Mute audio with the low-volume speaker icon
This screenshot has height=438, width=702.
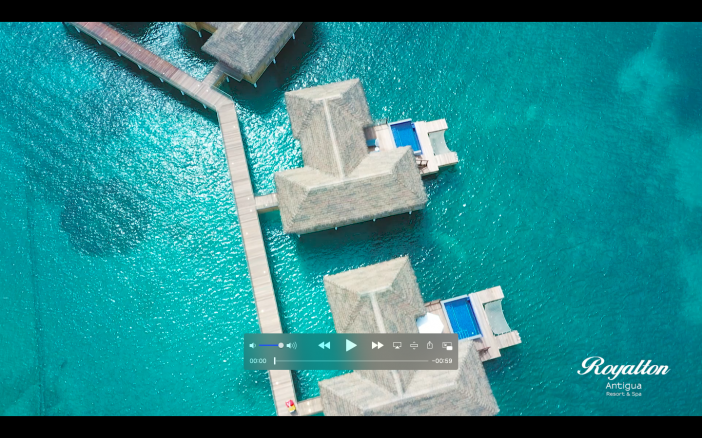coord(252,345)
